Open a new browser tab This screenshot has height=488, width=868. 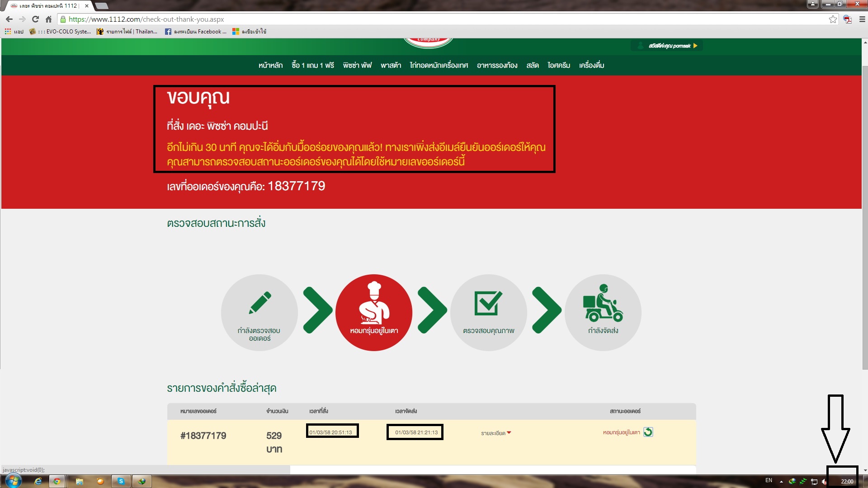coord(102,6)
